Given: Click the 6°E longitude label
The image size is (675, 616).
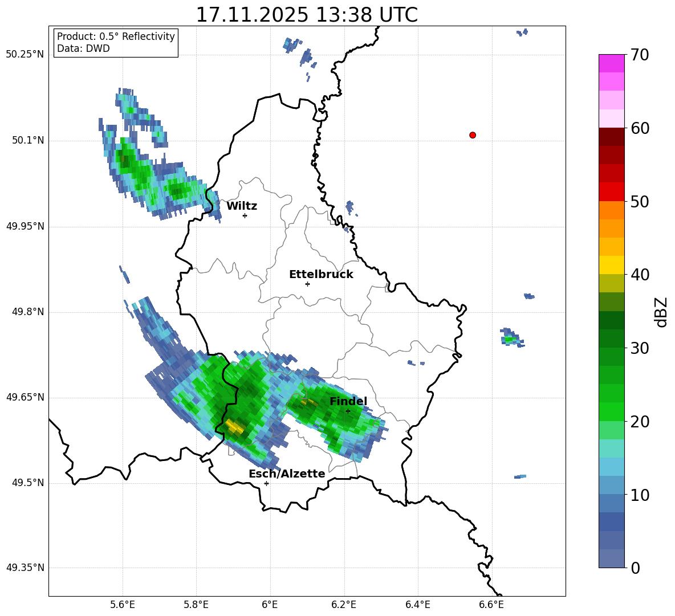Looking at the screenshot, I should click(270, 605).
